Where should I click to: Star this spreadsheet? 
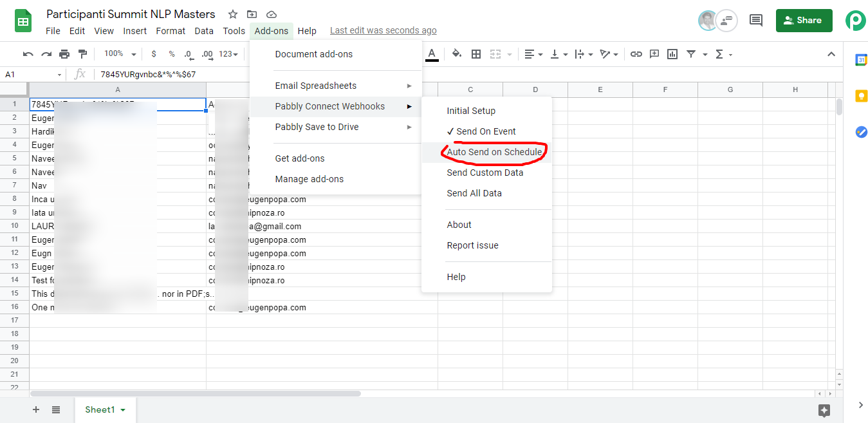coord(233,14)
